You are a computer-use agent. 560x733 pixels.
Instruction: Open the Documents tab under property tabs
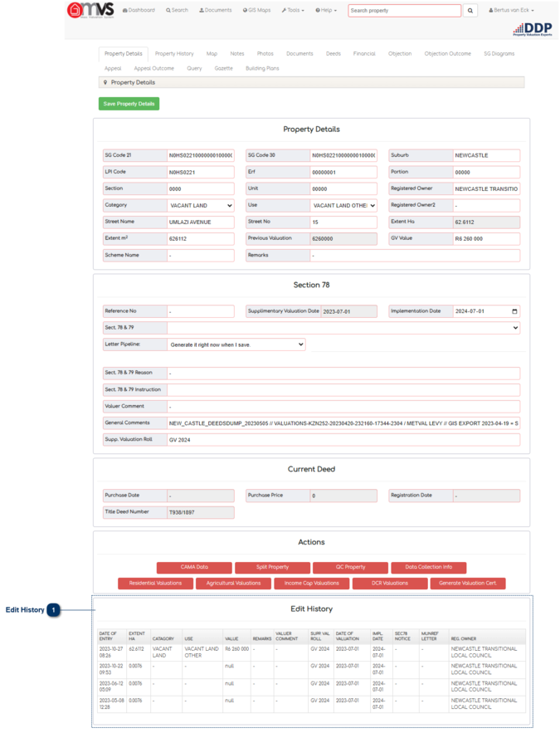tap(299, 54)
